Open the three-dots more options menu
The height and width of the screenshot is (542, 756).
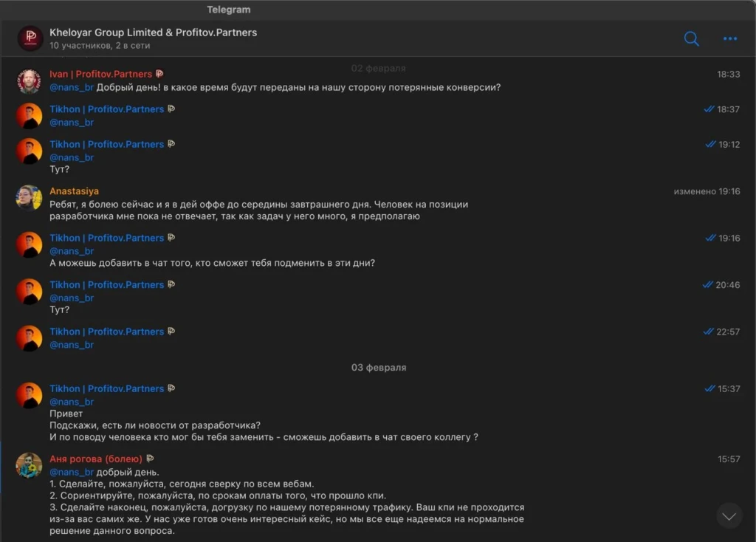click(x=730, y=38)
